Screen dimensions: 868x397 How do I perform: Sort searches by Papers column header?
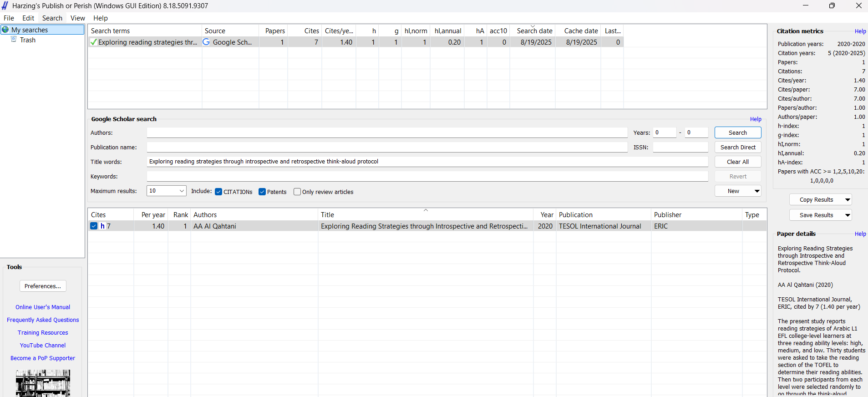pos(274,31)
